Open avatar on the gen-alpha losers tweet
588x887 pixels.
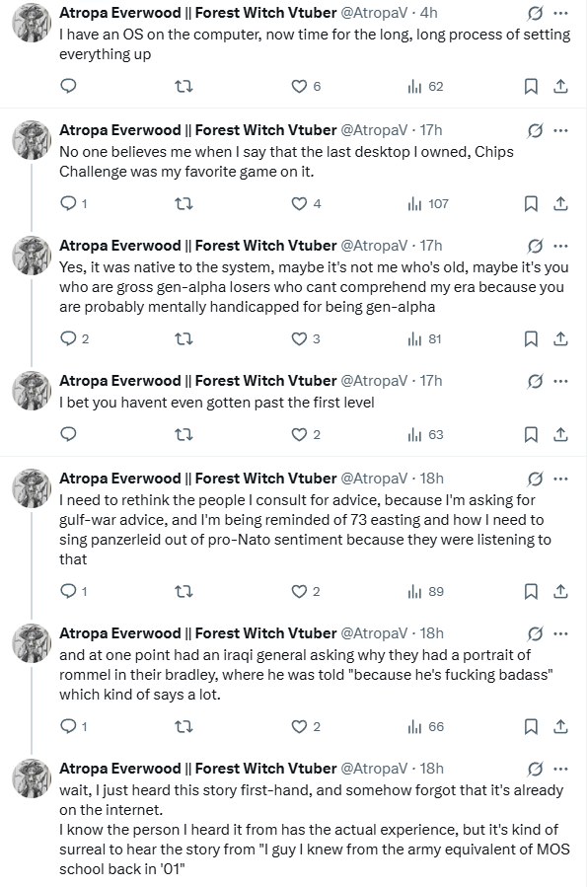(32, 256)
